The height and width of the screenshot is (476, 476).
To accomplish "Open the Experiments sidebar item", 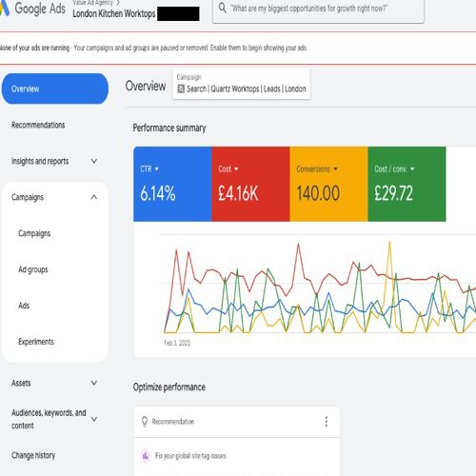I will point(36,342).
